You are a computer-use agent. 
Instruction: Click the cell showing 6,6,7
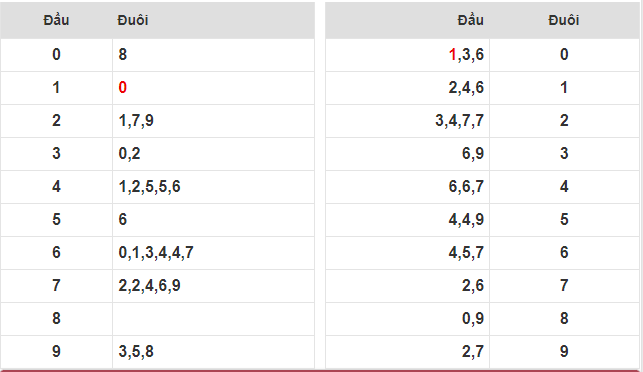coord(408,187)
